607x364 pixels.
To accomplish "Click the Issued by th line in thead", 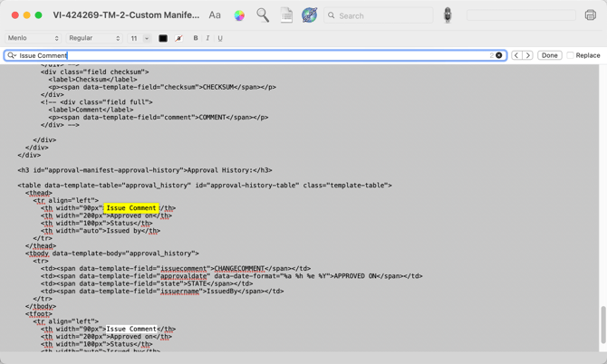I will click(x=101, y=231).
